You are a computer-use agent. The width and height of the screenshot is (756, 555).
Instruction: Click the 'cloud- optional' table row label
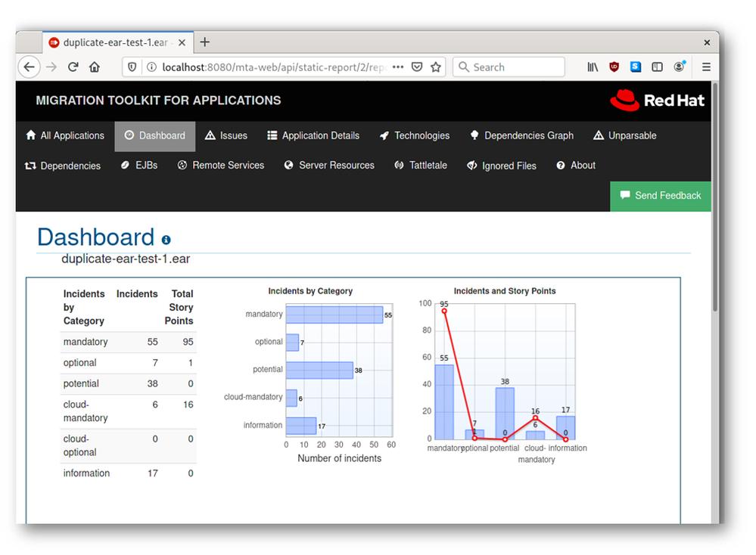pos(79,445)
